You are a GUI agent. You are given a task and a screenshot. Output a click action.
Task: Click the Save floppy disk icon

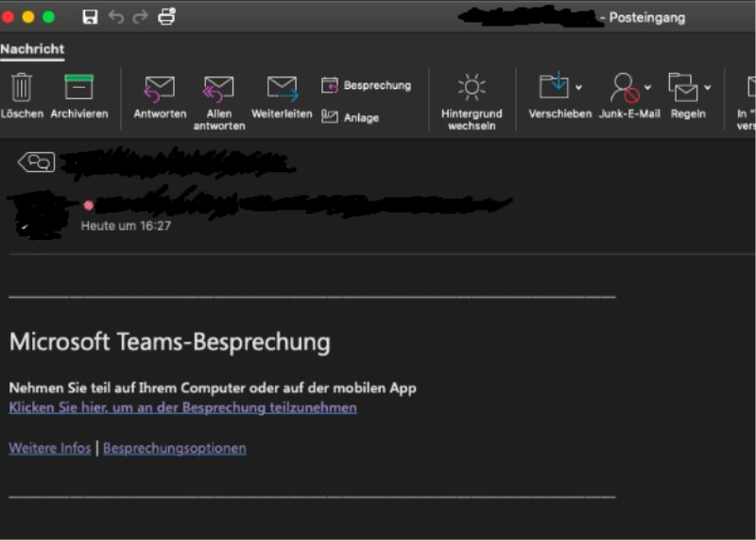tap(90, 17)
